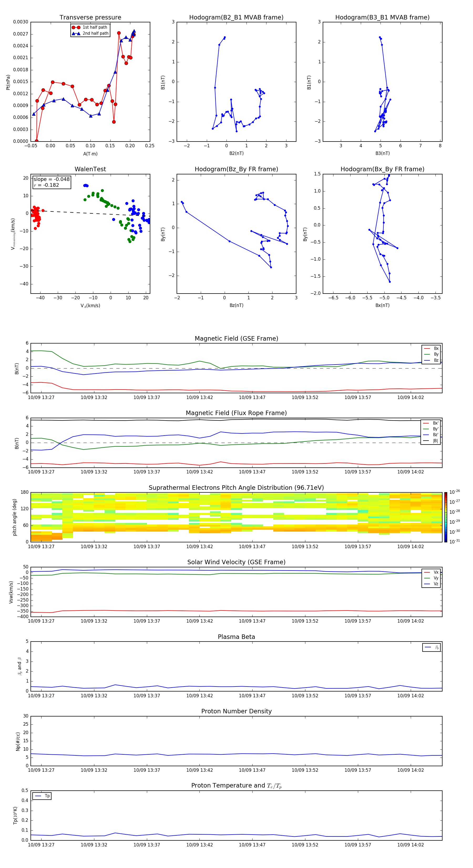
Task: Click the "B2(nT)" x-axis label
Action: coord(236,153)
